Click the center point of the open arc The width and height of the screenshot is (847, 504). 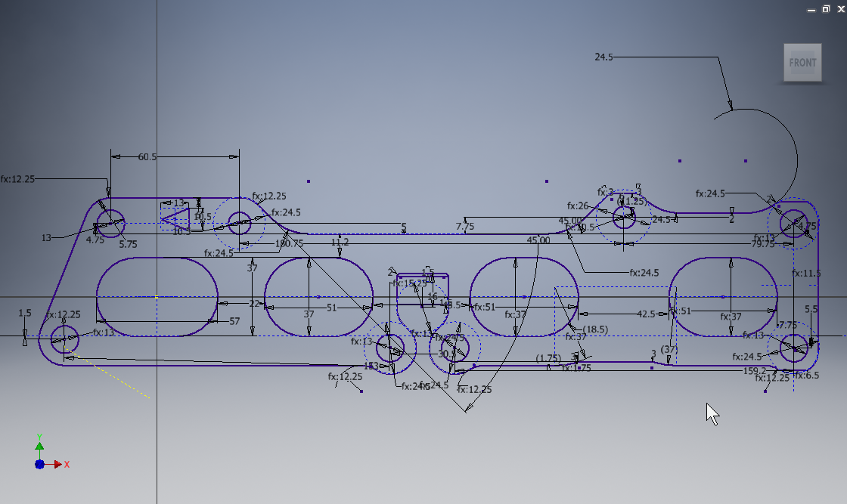click(746, 161)
